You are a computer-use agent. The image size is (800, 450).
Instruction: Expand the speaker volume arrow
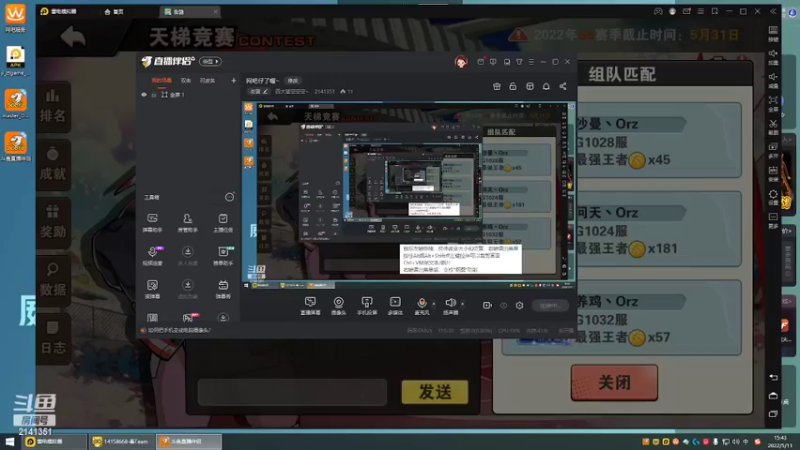tap(463, 304)
